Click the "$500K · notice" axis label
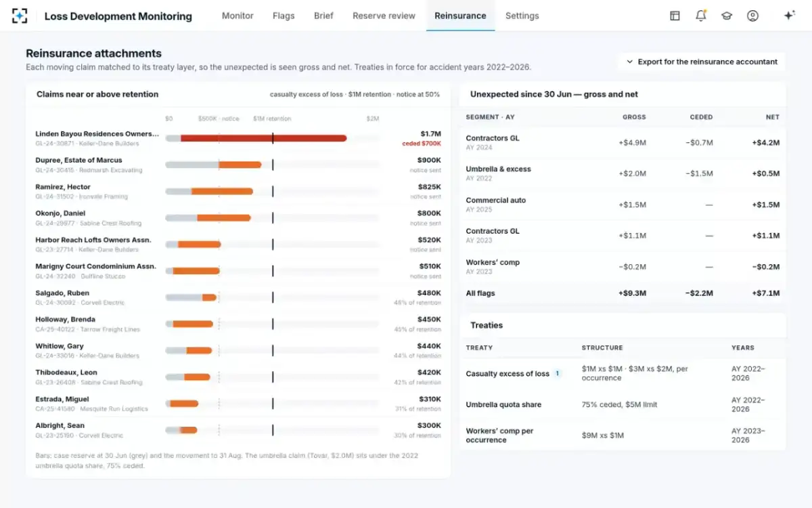Image resolution: width=812 pixels, height=508 pixels. click(219, 119)
